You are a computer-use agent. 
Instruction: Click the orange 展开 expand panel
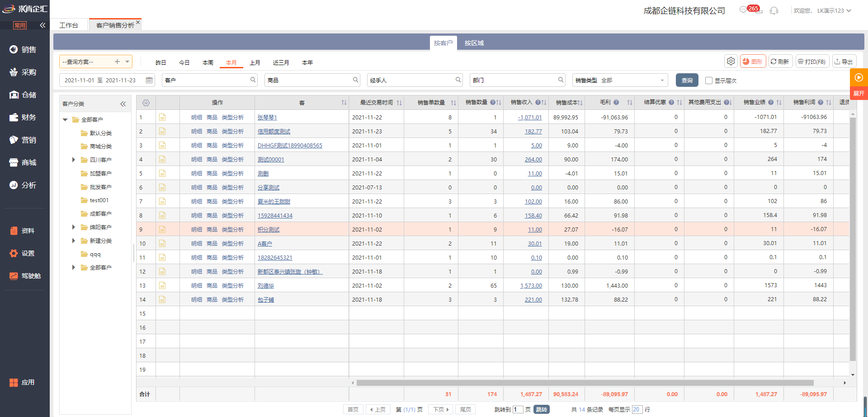(x=859, y=94)
